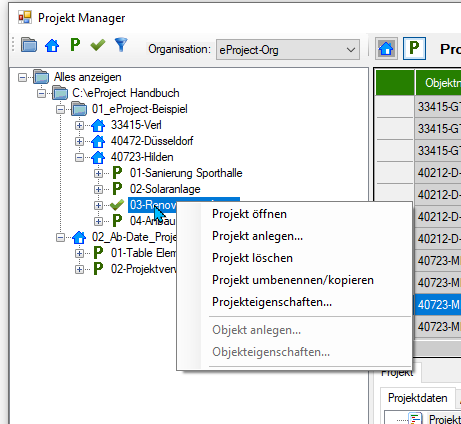Screen dimensions: 461x424
Task: Click the house icon of 40472-Düsseldorf
Action: click(98, 141)
